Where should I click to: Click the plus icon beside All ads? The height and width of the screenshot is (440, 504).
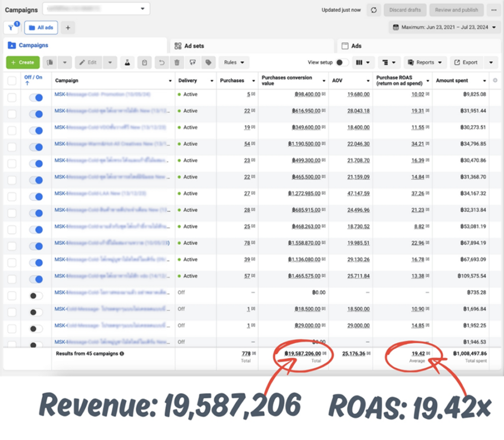tap(68, 27)
